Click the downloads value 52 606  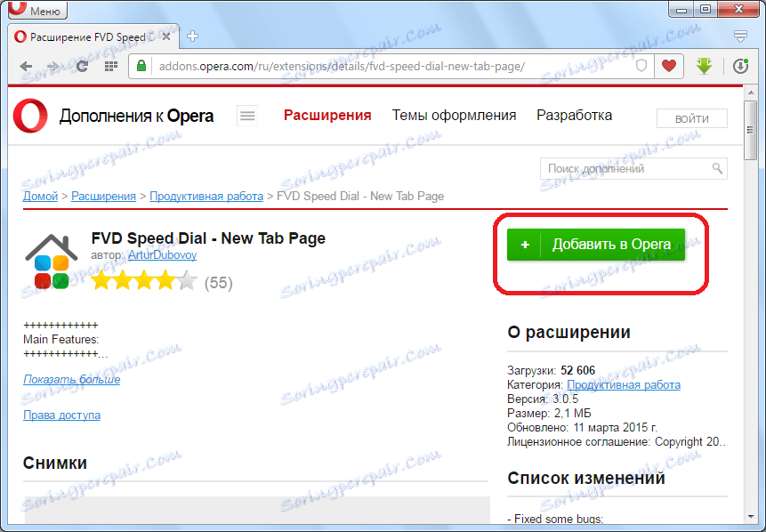(x=578, y=370)
